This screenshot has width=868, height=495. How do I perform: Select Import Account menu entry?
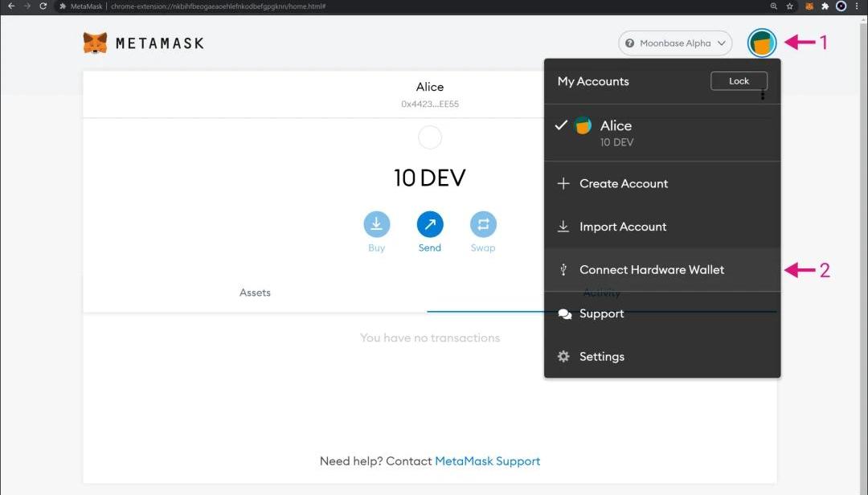pos(622,227)
